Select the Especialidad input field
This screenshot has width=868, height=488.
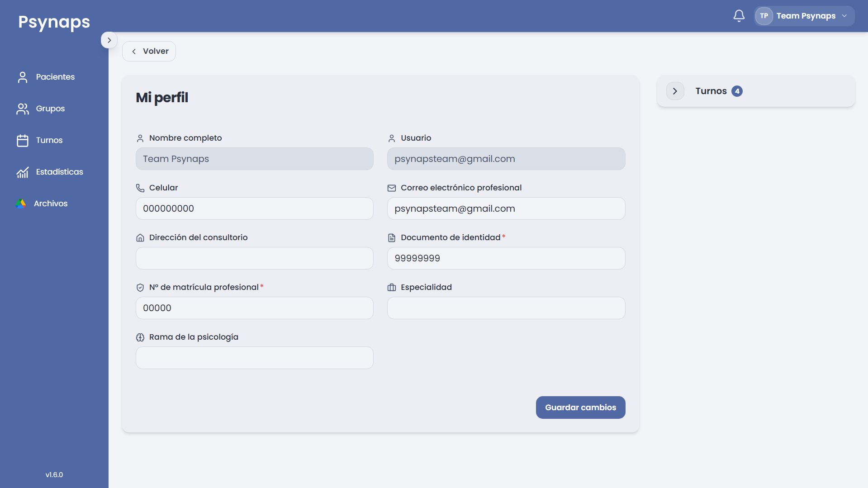click(506, 308)
